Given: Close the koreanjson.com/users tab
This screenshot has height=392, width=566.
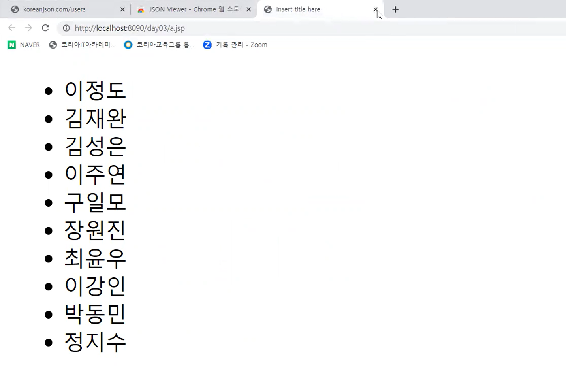Looking at the screenshot, I should (122, 9).
